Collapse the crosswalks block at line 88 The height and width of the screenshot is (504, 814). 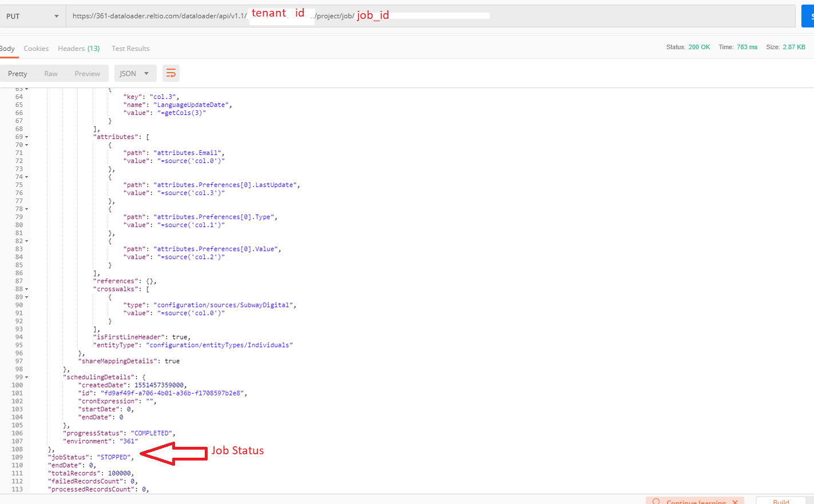tap(26, 289)
